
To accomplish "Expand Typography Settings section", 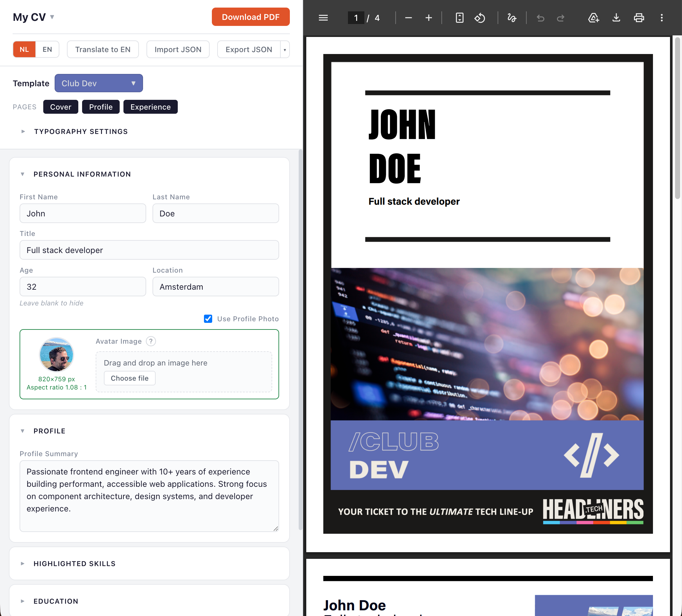I will click(x=81, y=132).
